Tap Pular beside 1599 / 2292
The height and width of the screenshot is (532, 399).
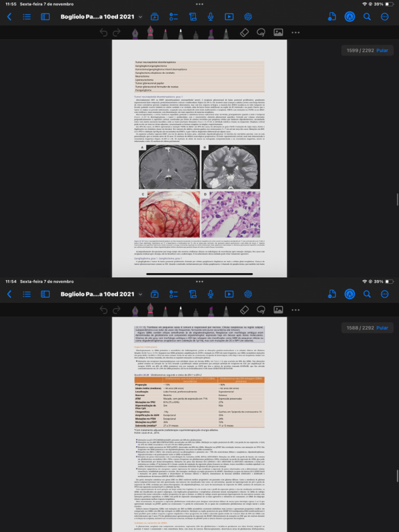click(382, 50)
